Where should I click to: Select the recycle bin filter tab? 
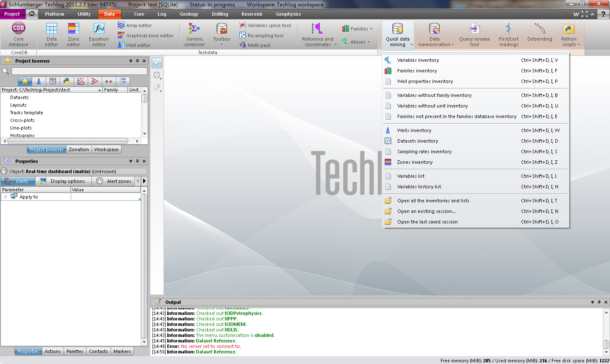click(x=122, y=81)
